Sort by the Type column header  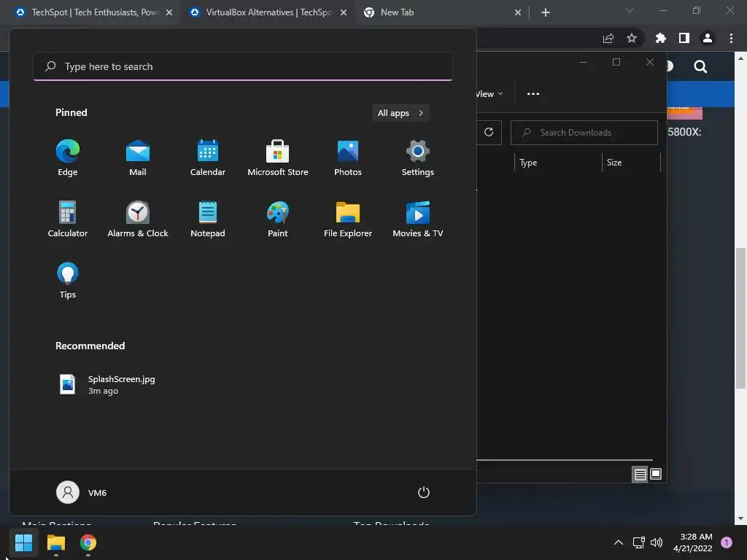point(558,163)
